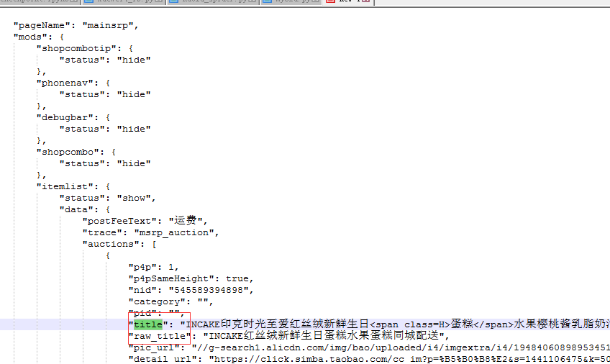Viewport: 610px width, 364px height.
Task: Click "status": "hide" under shopcombo
Action: pos(104,164)
